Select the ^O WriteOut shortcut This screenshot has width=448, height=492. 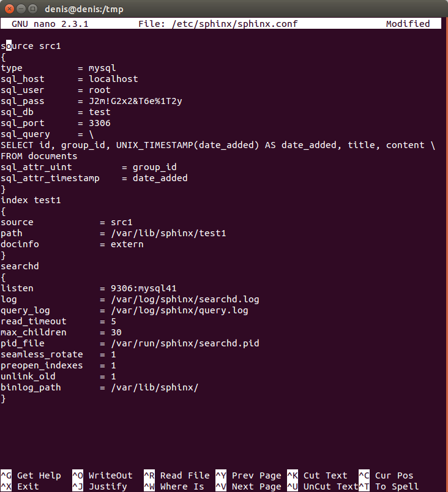pos(103,475)
